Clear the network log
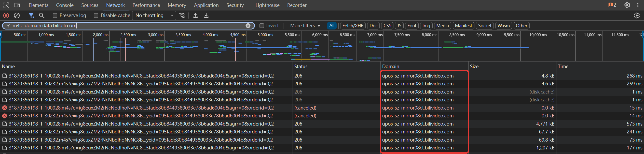Viewport: 644px width, 154px height. [17, 16]
